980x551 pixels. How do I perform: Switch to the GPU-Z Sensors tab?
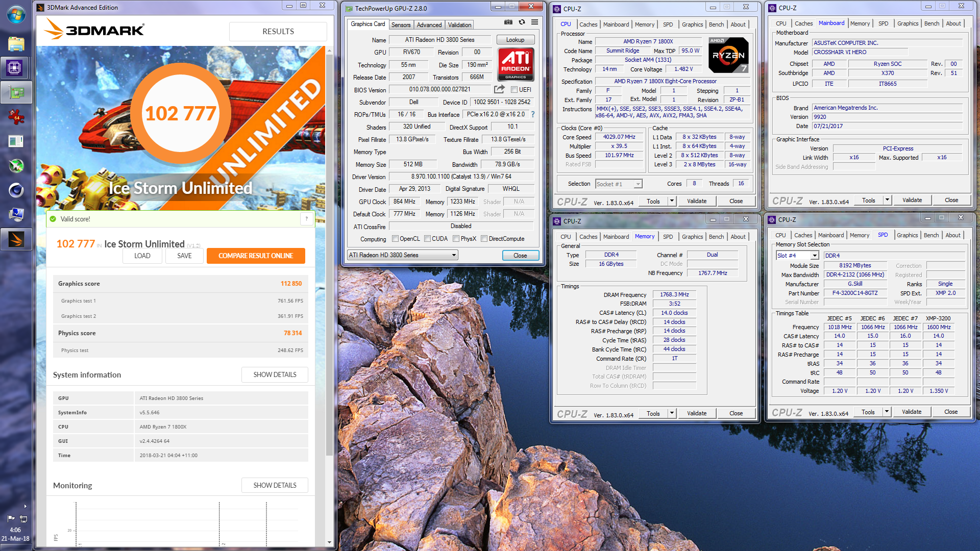point(401,24)
